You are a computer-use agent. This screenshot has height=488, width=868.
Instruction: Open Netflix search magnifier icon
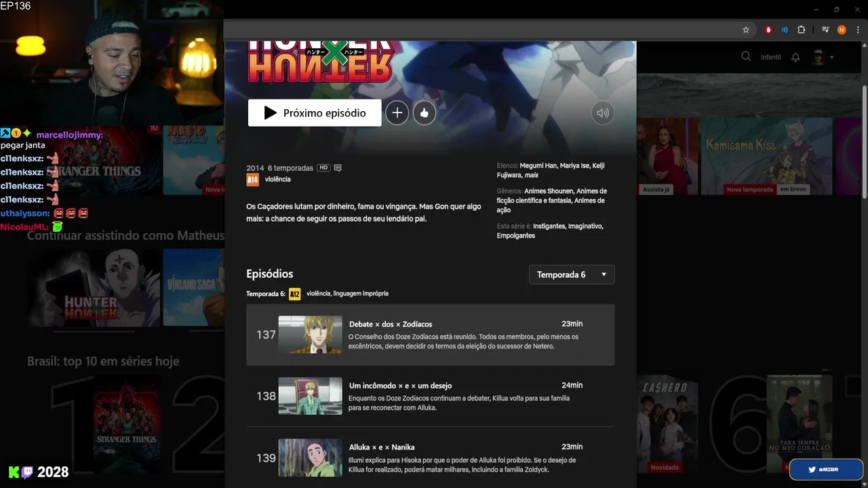[746, 57]
